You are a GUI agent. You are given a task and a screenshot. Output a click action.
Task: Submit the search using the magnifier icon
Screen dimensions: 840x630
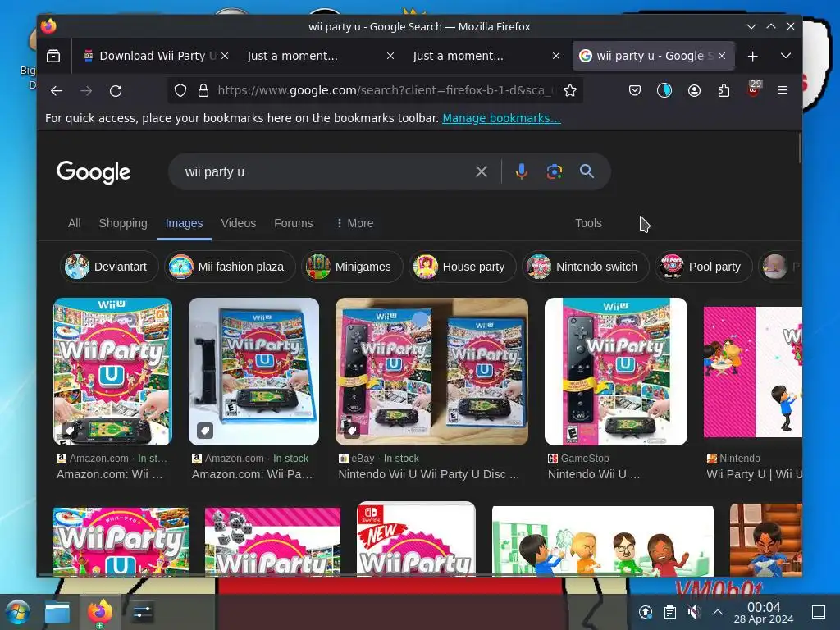tap(587, 171)
